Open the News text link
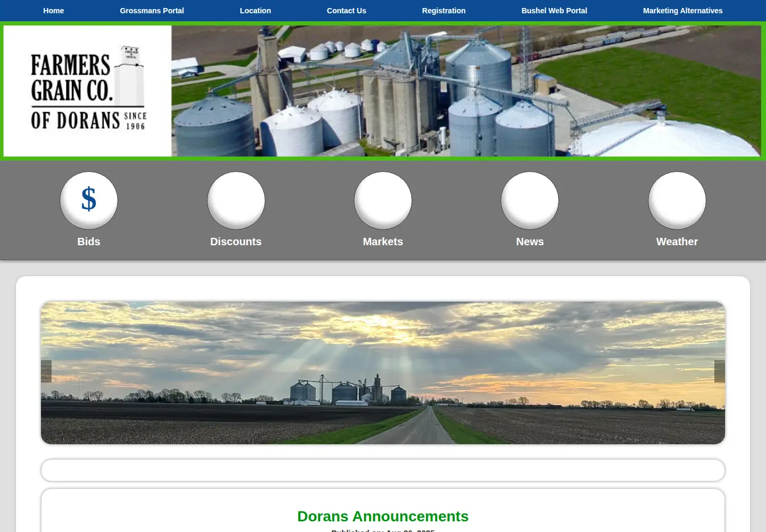The height and width of the screenshot is (532, 766). point(530,242)
